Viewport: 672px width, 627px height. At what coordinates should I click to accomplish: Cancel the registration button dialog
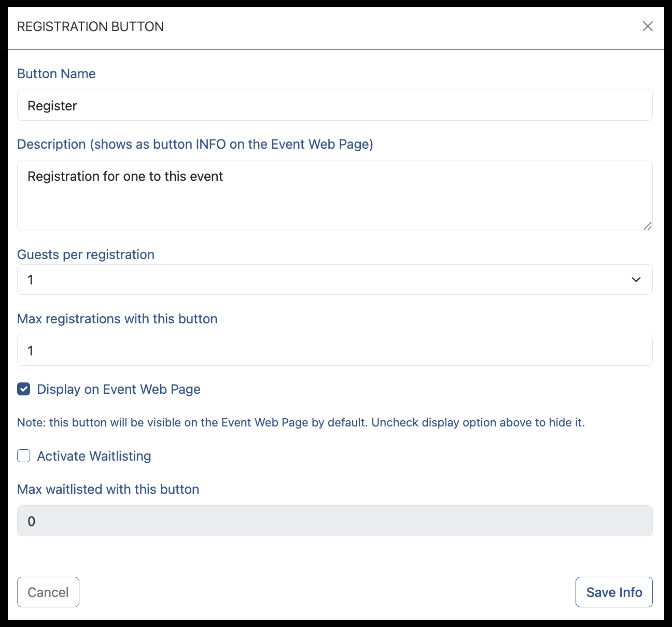(48, 592)
